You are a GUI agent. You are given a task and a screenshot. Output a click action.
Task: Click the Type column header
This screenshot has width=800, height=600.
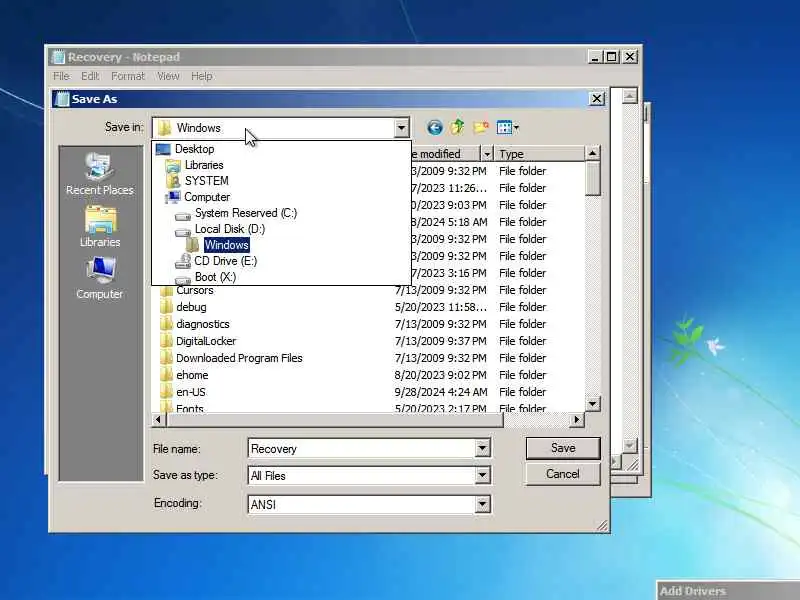pyautogui.click(x=539, y=154)
